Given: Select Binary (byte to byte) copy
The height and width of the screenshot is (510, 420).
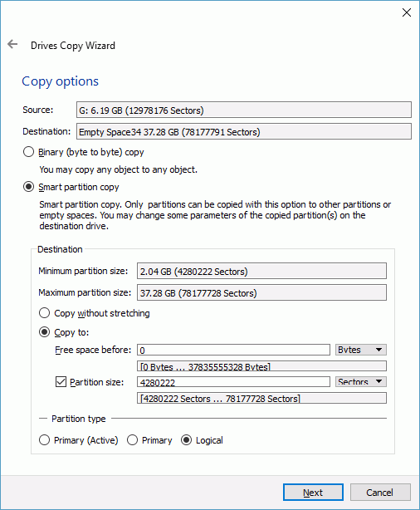Looking at the screenshot, I should (x=28, y=152).
